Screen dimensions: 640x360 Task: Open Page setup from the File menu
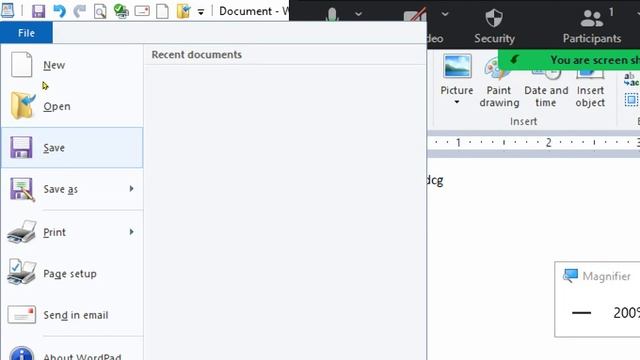pos(72,273)
